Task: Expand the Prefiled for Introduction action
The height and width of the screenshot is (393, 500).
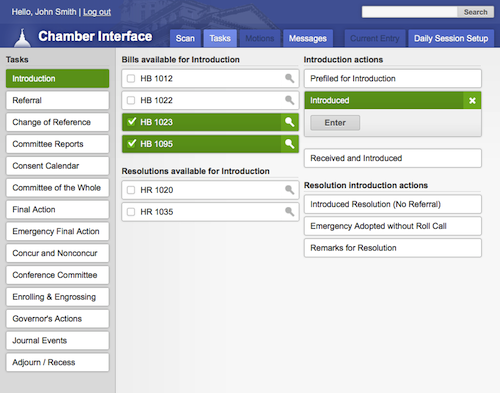Action: point(393,78)
